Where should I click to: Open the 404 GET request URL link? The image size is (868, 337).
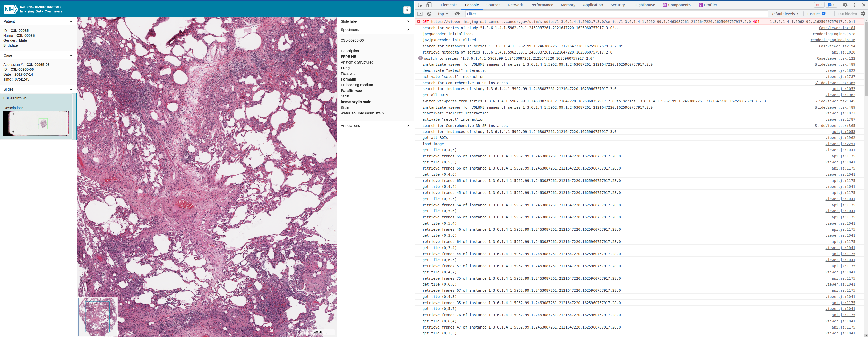(x=590, y=22)
